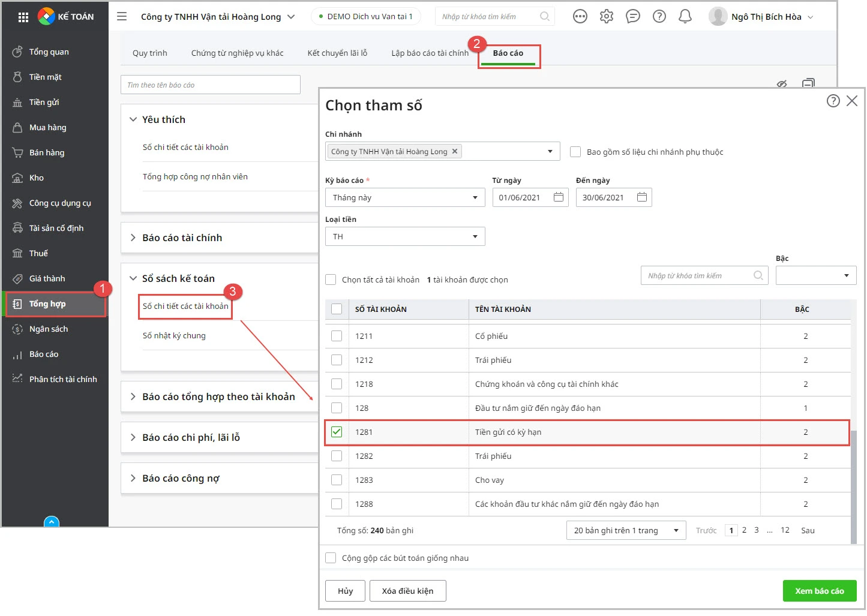The height and width of the screenshot is (616, 867).
Task: Click the search magnifier in top bar
Action: 545,17
